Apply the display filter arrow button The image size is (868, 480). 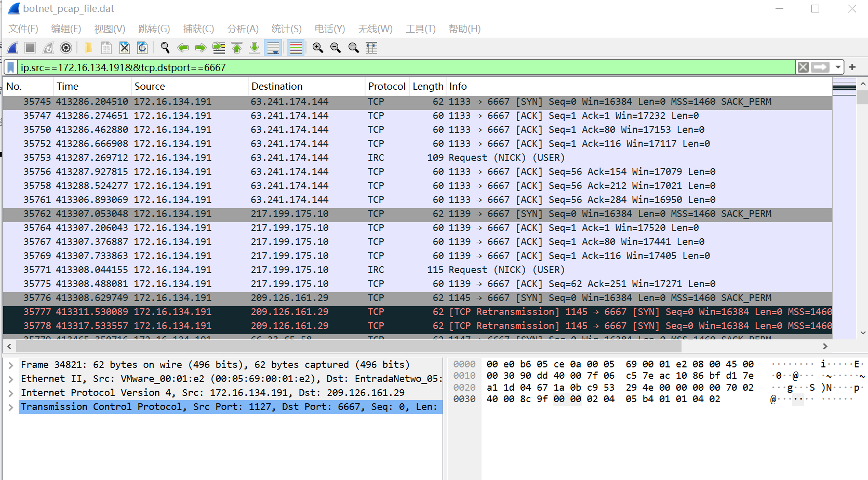click(820, 67)
